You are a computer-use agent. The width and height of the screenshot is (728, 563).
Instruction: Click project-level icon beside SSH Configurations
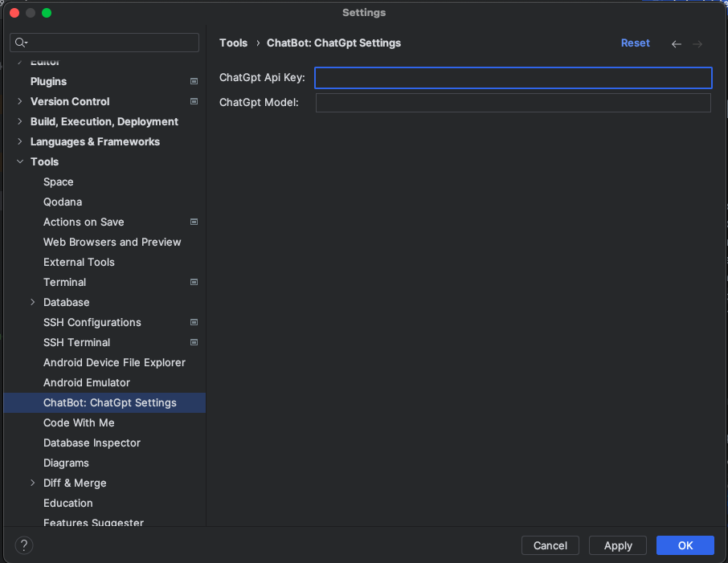[x=194, y=322]
